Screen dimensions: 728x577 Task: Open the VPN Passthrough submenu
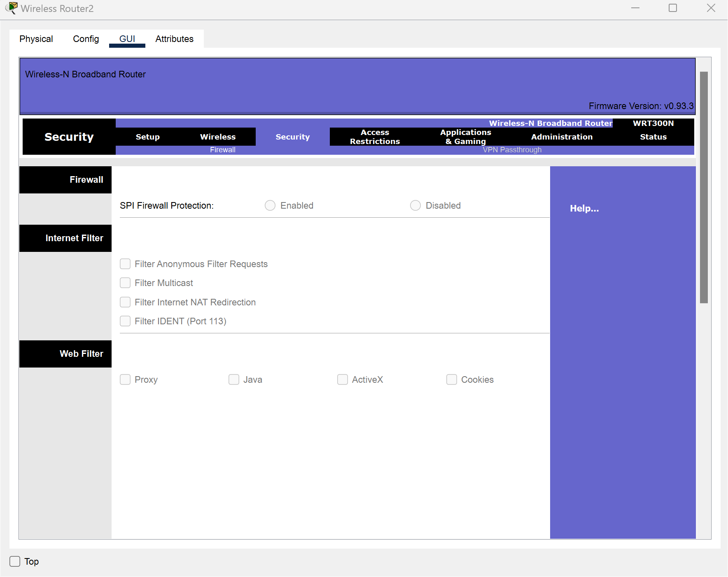(x=512, y=150)
